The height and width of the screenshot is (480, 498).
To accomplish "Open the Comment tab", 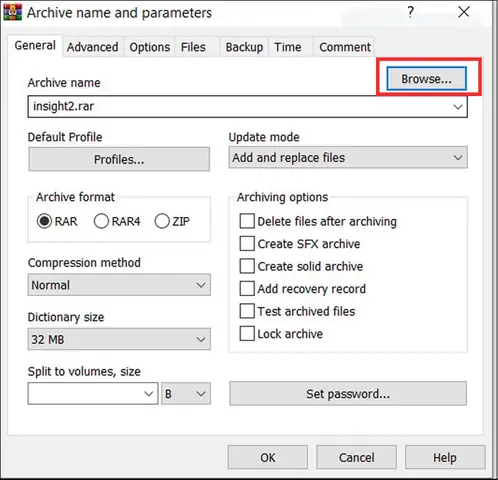I will 345,47.
